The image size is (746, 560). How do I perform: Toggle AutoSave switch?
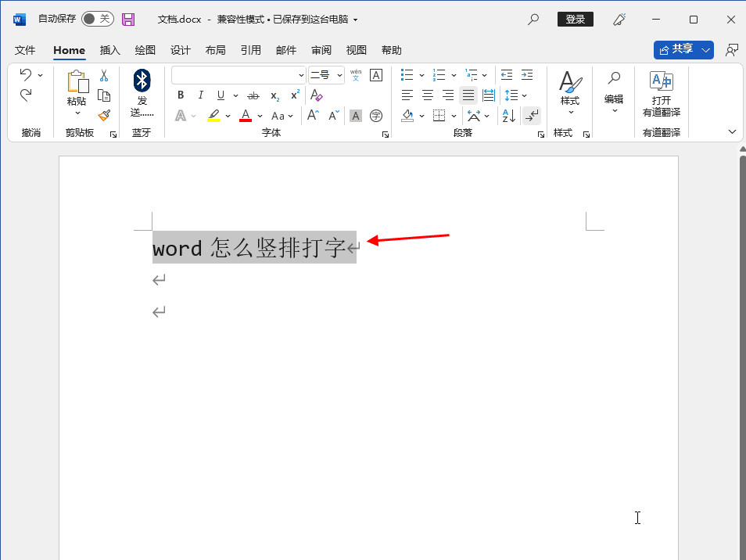pos(98,19)
